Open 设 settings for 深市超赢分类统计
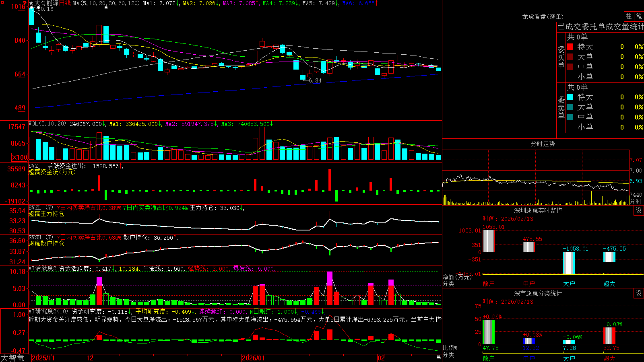 [x=639, y=293]
